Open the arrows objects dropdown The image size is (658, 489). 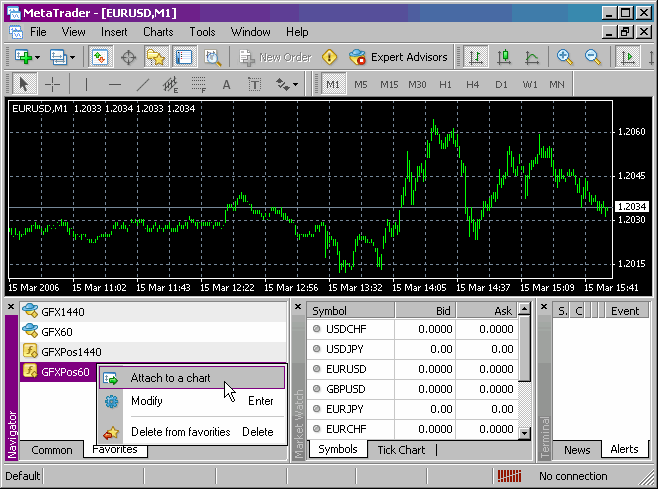point(296,84)
